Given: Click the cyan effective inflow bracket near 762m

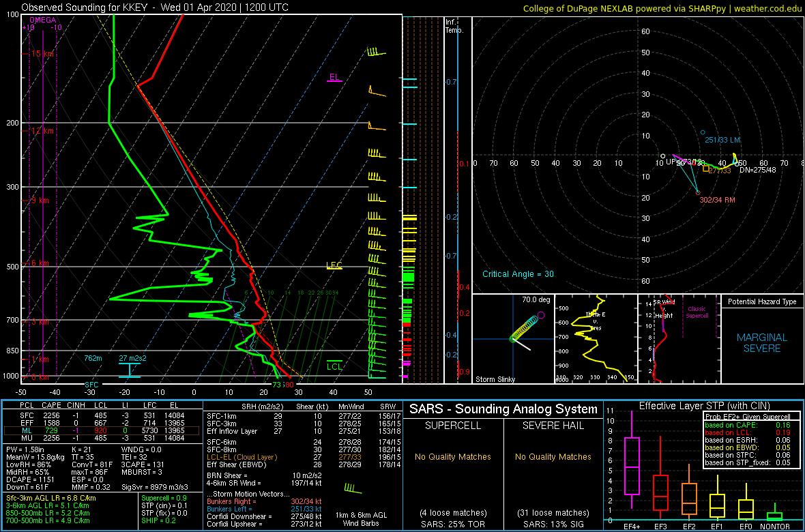Looking at the screenshot, I should [x=130, y=370].
